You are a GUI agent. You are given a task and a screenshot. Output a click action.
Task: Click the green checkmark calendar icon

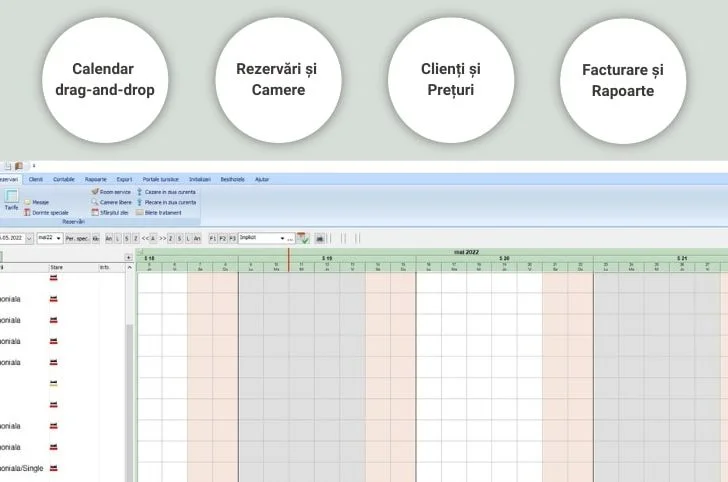(x=302, y=239)
